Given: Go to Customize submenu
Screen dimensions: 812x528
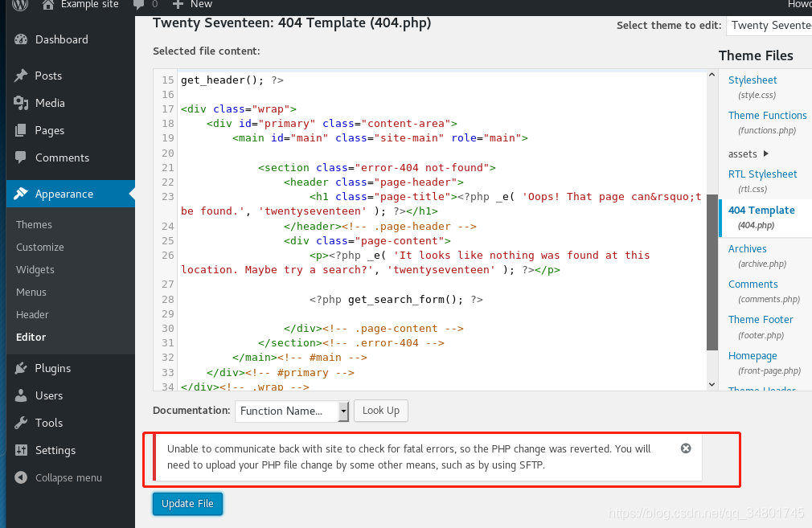Looking at the screenshot, I should pos(40,247).
